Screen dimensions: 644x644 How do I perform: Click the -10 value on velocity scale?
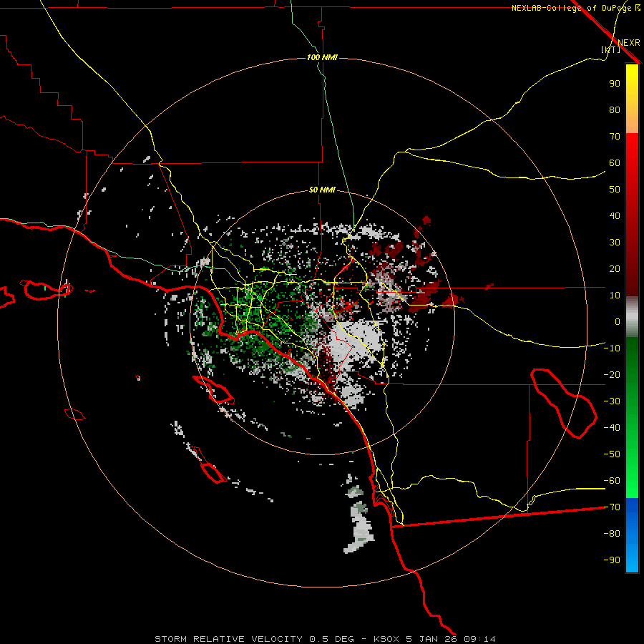(x=612, y=348)
